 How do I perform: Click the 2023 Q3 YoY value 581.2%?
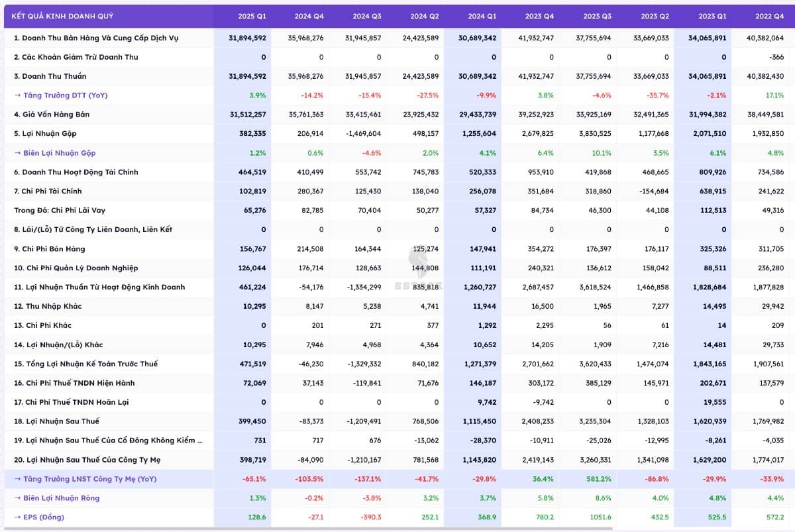point(598,479)
